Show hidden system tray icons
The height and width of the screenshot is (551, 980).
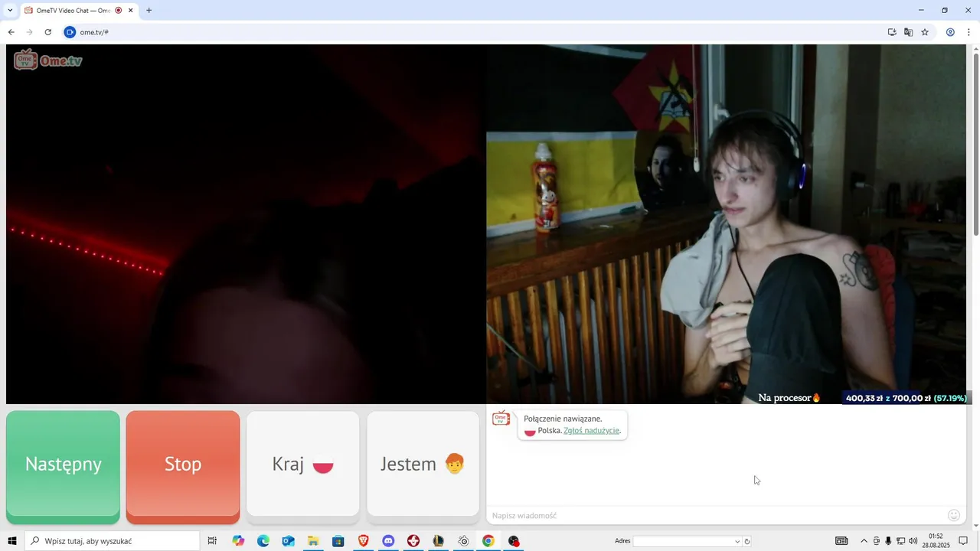pyautogui.click(x=864, y=541)
